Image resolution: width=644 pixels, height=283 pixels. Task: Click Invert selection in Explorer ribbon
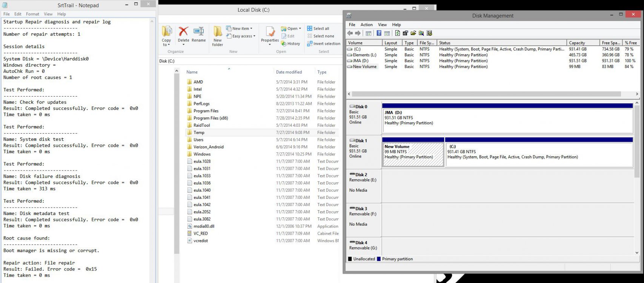point(324,44)
